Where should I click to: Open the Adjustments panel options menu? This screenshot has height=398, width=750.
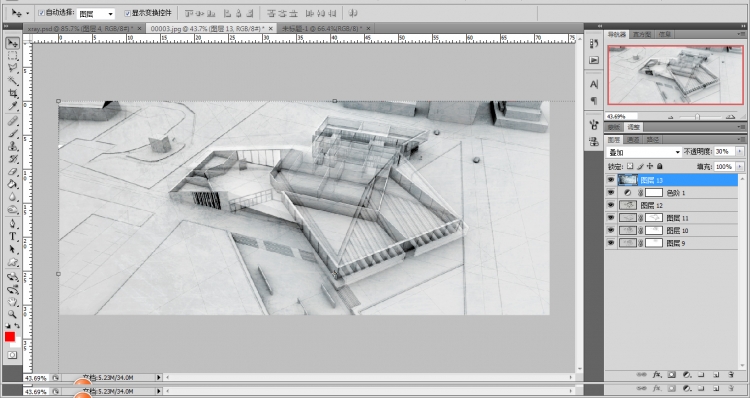click(x=741, y=127)
